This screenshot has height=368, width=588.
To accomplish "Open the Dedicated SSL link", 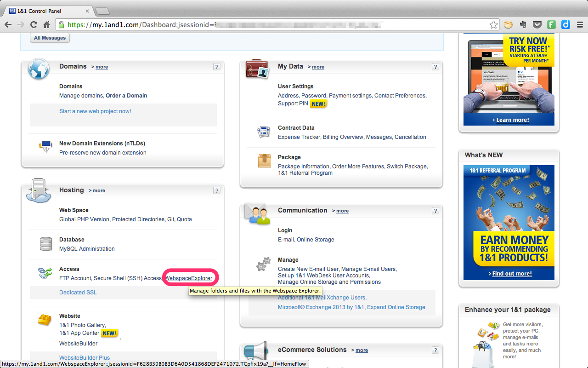I will [78, 293].
